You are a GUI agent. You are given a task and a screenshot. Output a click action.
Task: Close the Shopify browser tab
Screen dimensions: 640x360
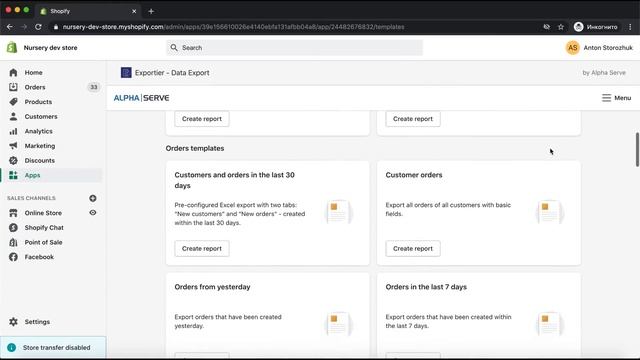coord(134,11)
